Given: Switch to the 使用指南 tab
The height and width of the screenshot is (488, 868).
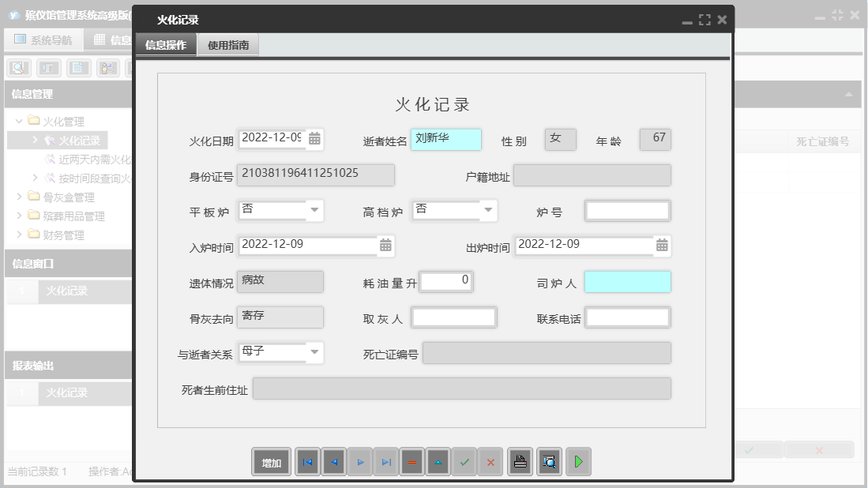Looking at the screenshot, I should click(x=228, y=46).
